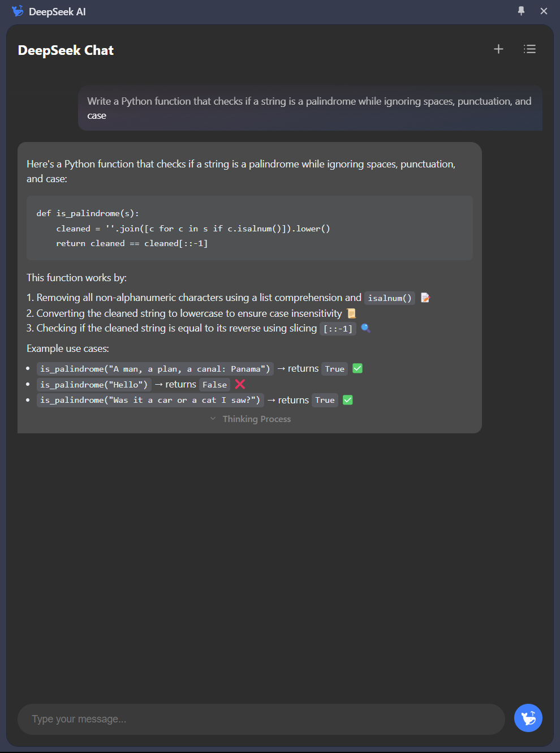Image resolution: width=560 pixels, height=753 pixels.
Task: Click 'Example use cases:' text
Action: (x=68, y=348)
